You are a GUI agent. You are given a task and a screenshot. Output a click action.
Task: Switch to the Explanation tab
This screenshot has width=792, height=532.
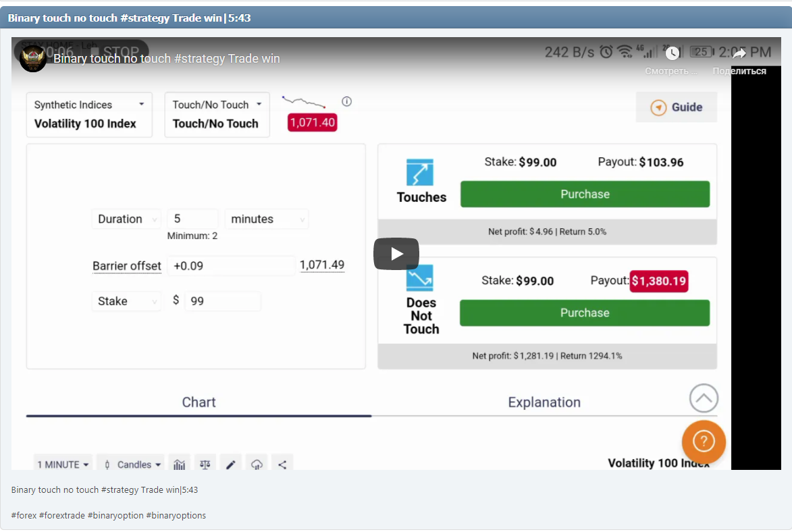[x=544, y=402]
